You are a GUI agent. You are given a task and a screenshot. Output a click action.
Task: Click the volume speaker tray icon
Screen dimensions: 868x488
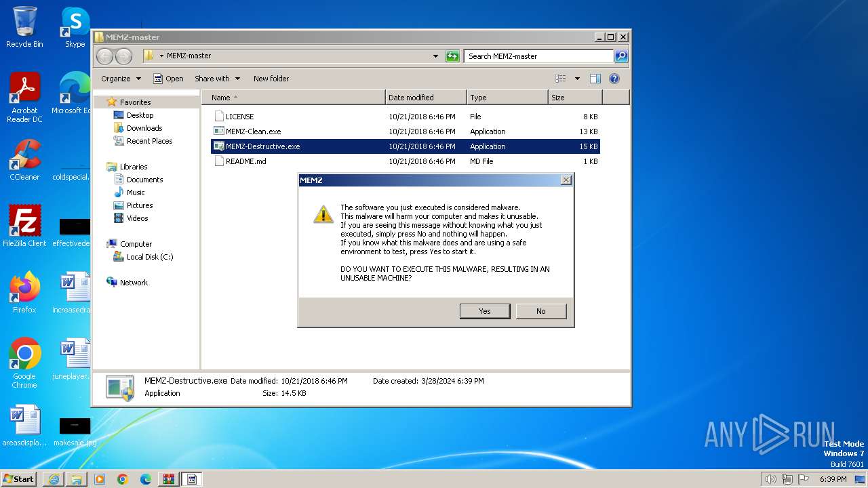[770, 479]
